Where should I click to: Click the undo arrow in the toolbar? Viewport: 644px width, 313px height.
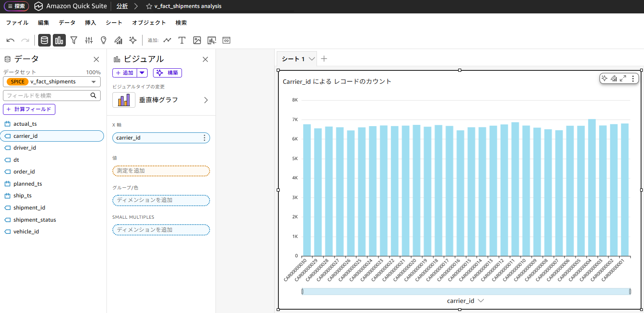tap(10, 40)
